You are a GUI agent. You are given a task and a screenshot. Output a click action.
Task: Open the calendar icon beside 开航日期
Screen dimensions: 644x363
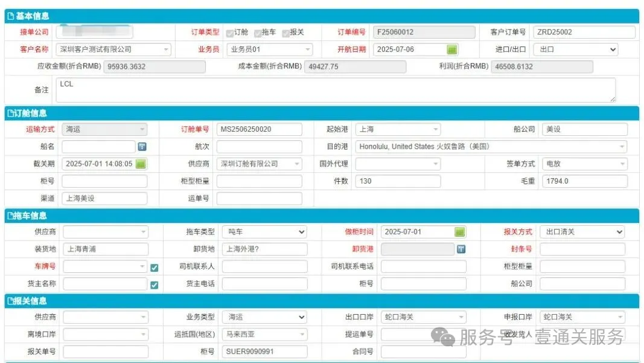tap(452, 50)
